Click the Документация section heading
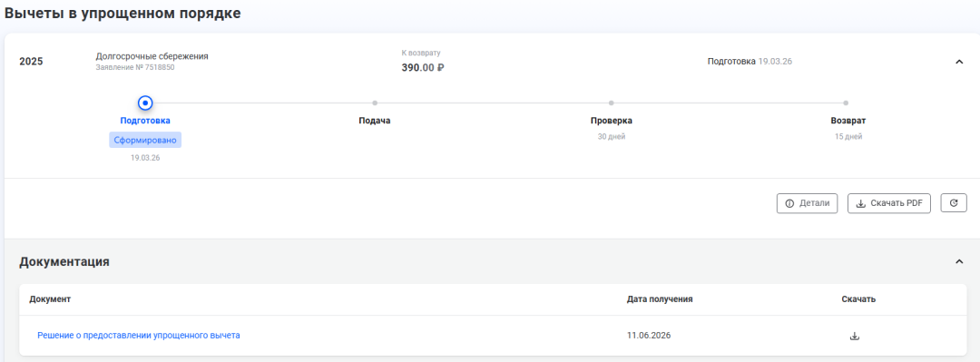 64,262
